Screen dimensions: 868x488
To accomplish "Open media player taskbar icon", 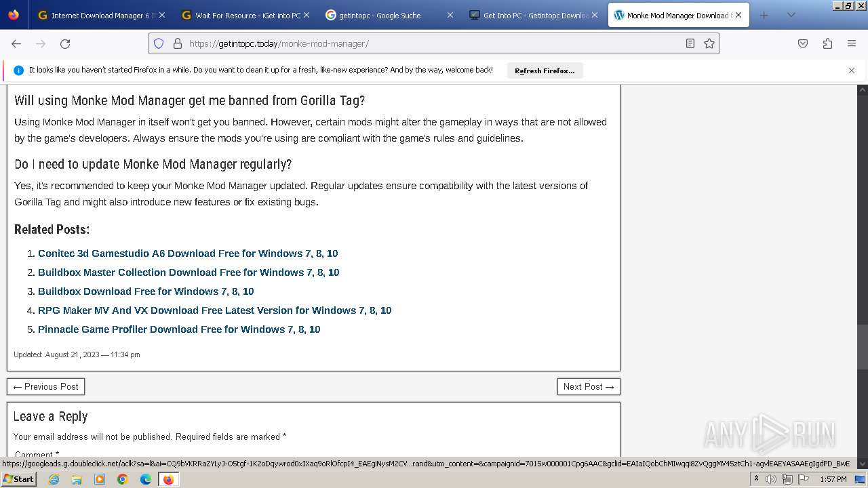I will (x=100, y=479).
